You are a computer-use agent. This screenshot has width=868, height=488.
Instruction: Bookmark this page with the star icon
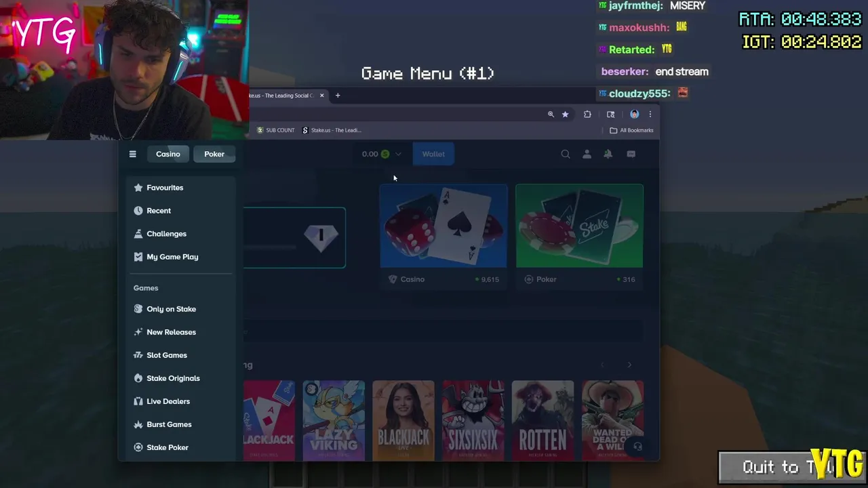(x=565, y=115)
